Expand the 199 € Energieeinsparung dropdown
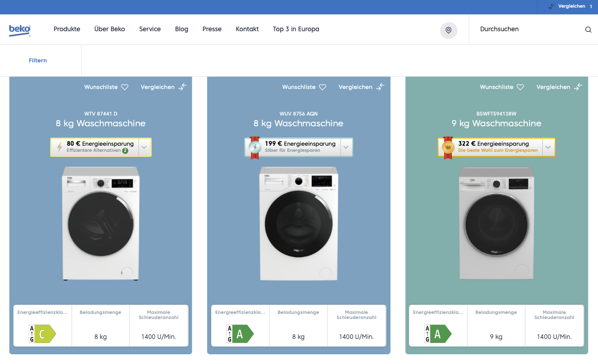 pos(346,147)
